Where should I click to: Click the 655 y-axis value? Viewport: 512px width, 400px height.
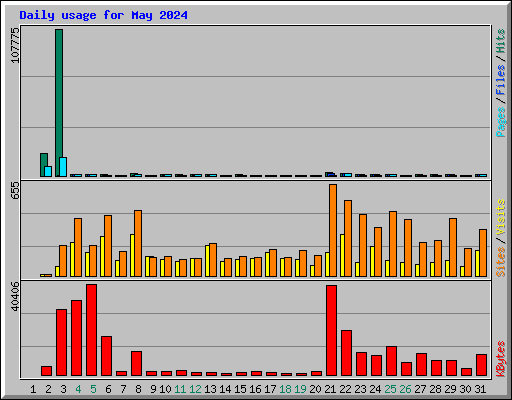click(15, 191)
